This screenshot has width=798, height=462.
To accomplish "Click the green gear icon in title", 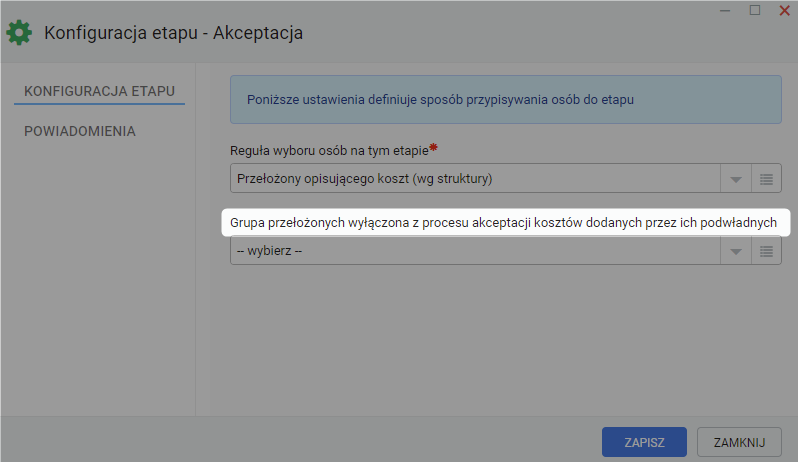I will pyautogui.click(x=19, y=33).
